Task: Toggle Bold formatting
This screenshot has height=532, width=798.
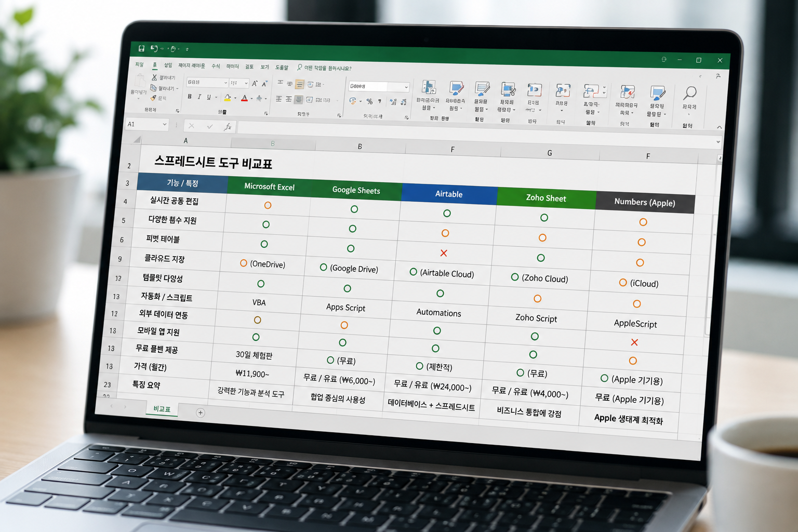Action: [x=190, y=97]
